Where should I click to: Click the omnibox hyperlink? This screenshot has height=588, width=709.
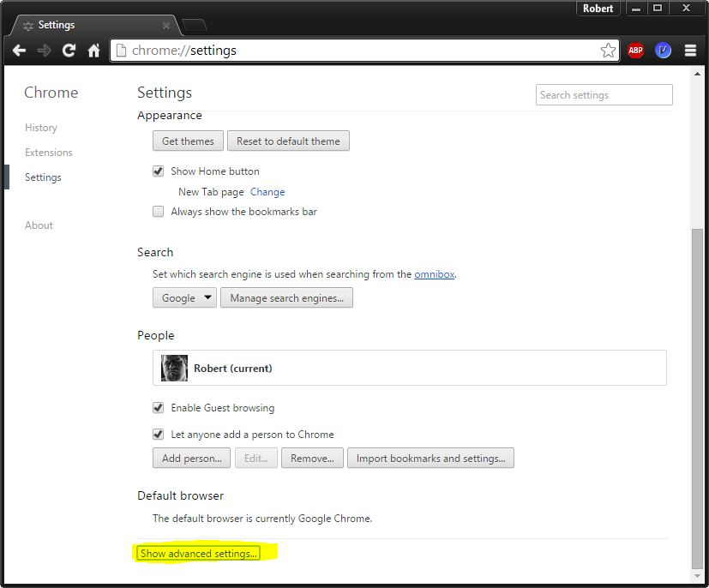tap(434, 274)
